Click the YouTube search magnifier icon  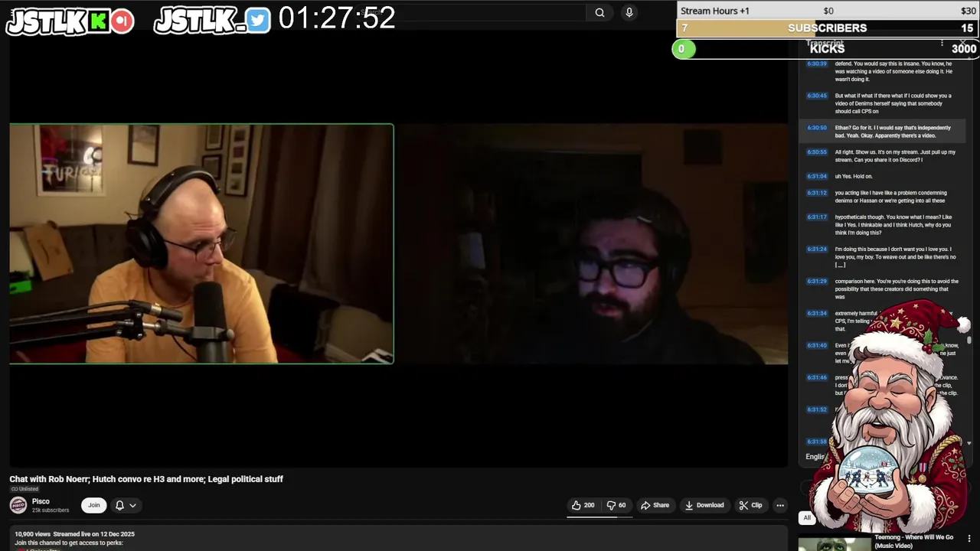point(599,12)
